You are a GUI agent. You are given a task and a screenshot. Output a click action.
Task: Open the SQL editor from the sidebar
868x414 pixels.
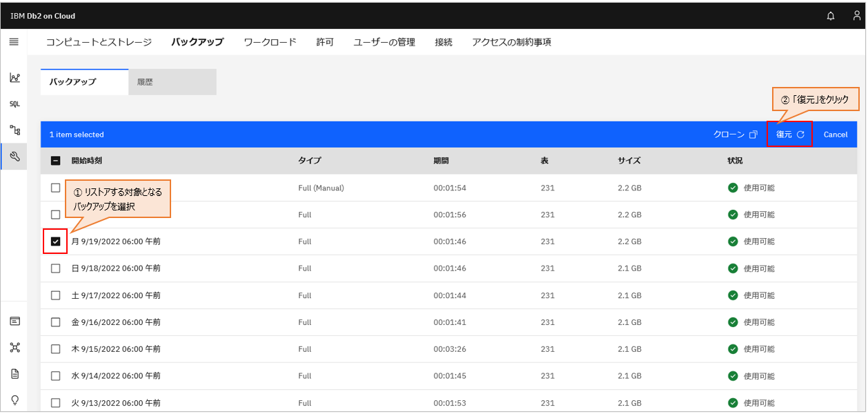click(x=14, y=103)
